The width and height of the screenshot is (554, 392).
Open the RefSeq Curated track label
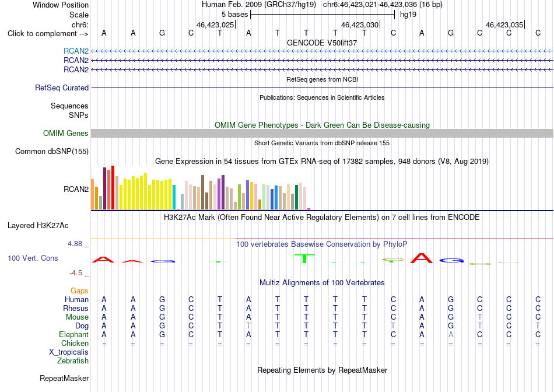[x=62, y=87]
